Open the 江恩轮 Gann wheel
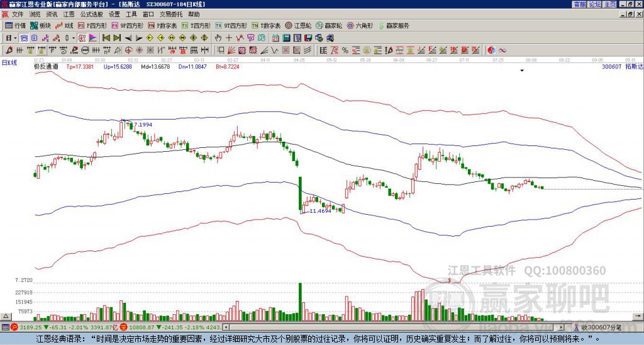The image size is (644, 345). click(299, 25)
